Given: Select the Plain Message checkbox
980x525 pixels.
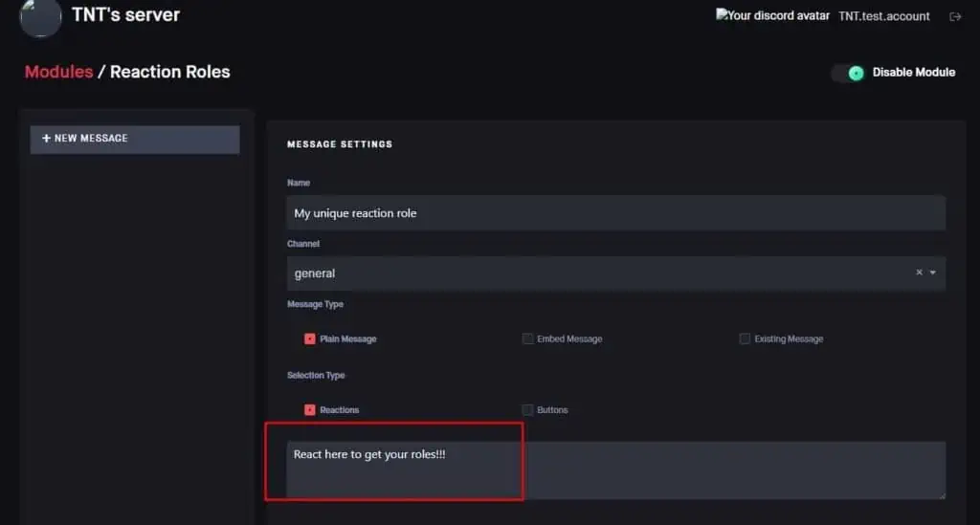Looking at the screenshot, I should (310, 339).
